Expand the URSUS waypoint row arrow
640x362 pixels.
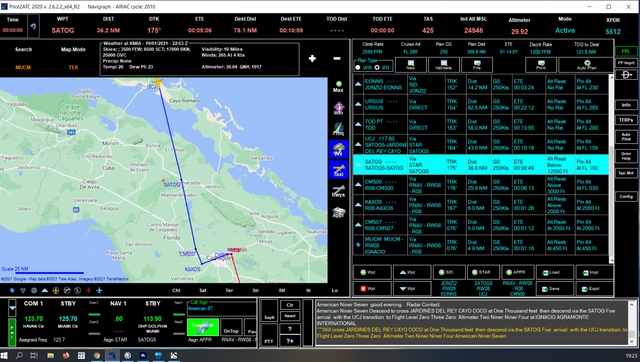358,104
